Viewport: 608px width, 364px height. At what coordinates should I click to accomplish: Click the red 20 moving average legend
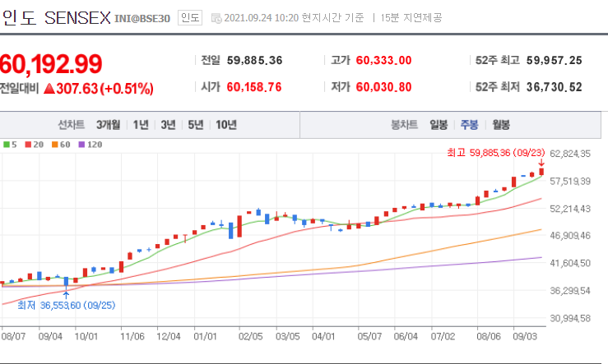click(32, 145)
